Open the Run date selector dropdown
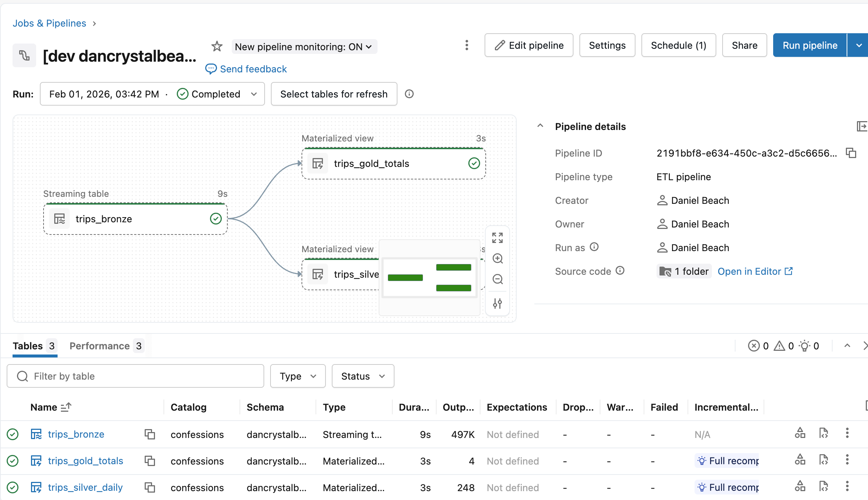The width and height of the screenshot is (868, 500). point(152,94)
